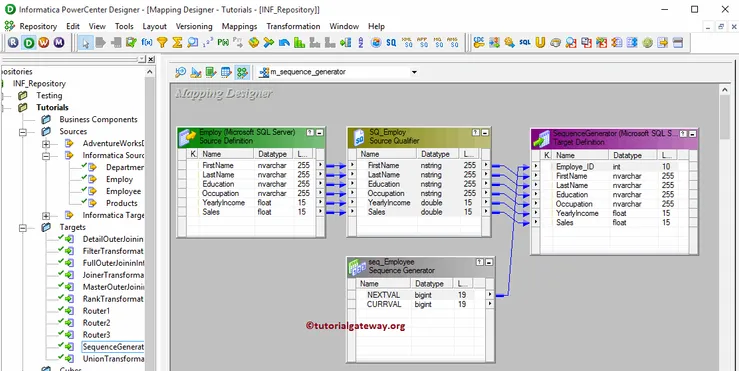This screenshot has width=739, height=371.
Task: Click YearlyIncome row in SQ_Employ
Action: 419,203
